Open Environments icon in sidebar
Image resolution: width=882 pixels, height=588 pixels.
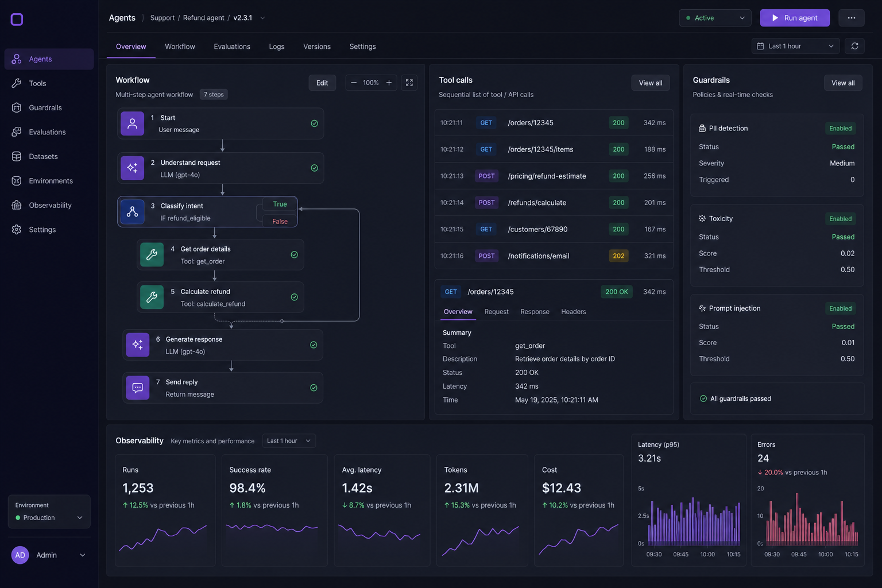click(17, 181)
